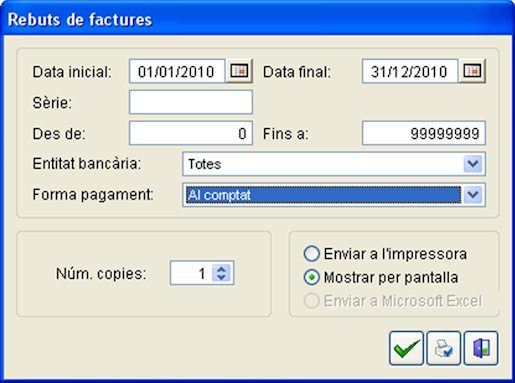Screen dimensions: 515x383
Task: Click the printer setup icon button
Action: point(444,348)
